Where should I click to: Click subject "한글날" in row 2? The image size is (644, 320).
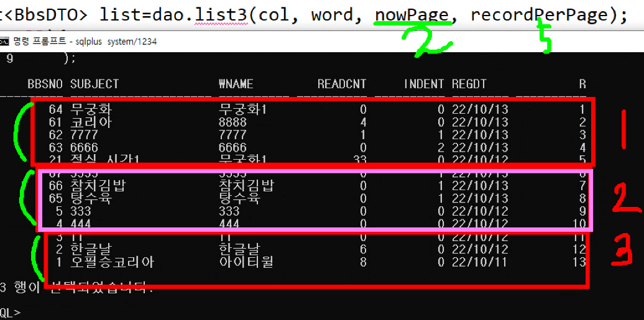pyautogui.click(x=91, y=249)
